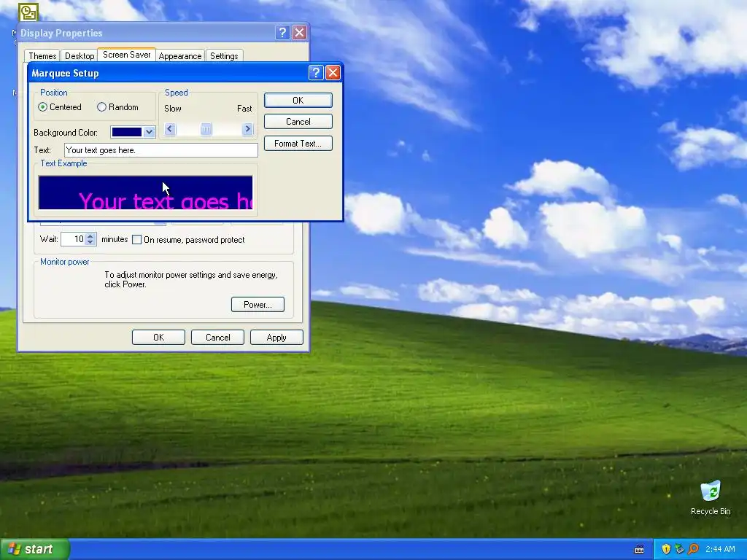Enable On resume, password protect

coord(136,239)
